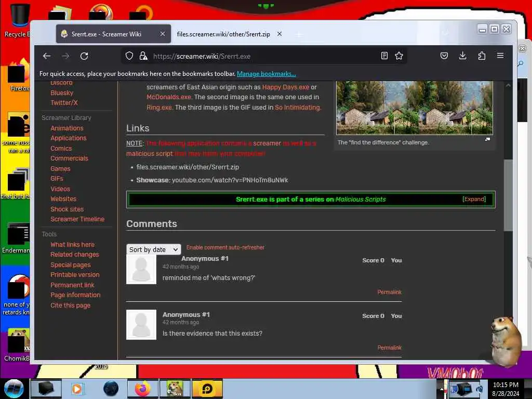Image resolution: width=532 pixels, height=399 pixels.
Task: Open the Shock sites sidebar link
Action: point(67,209)
